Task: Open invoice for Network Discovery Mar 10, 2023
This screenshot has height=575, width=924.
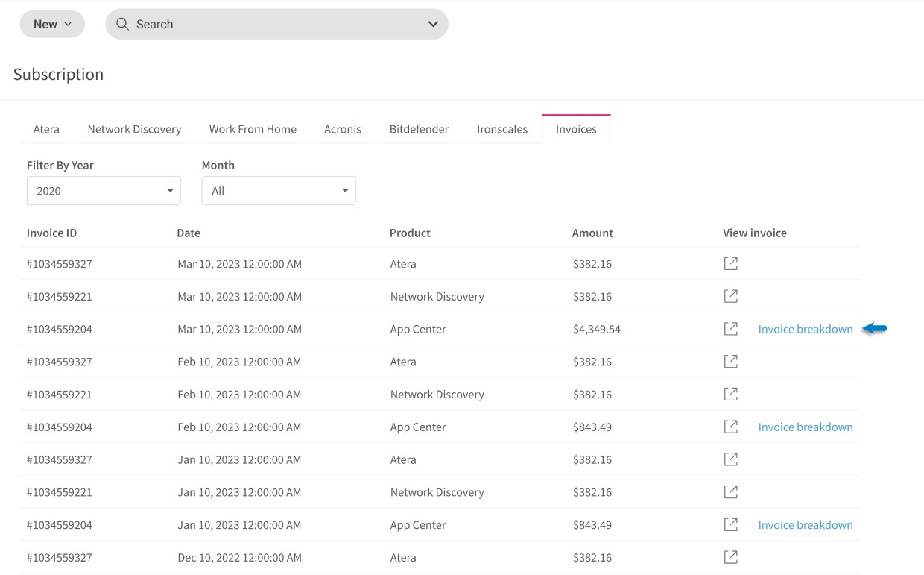Action: click(x=731, y=296)
